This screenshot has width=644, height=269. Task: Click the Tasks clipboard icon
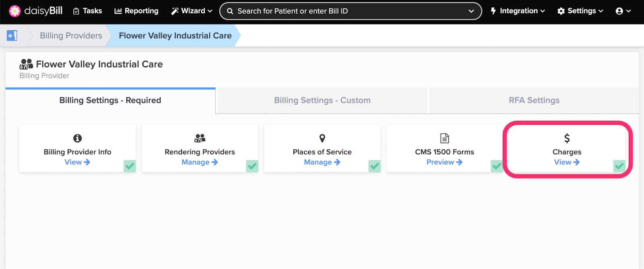click(76, 11)
